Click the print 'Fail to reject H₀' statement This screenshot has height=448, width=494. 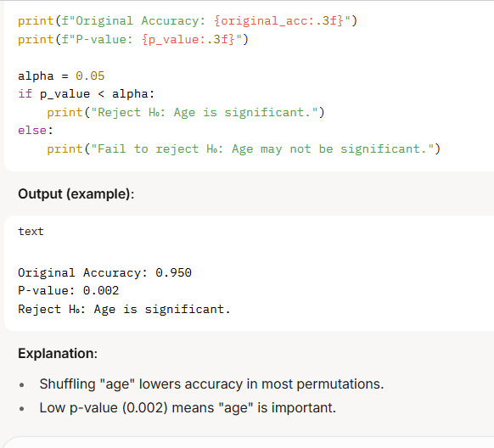click(x=244, y=149)
